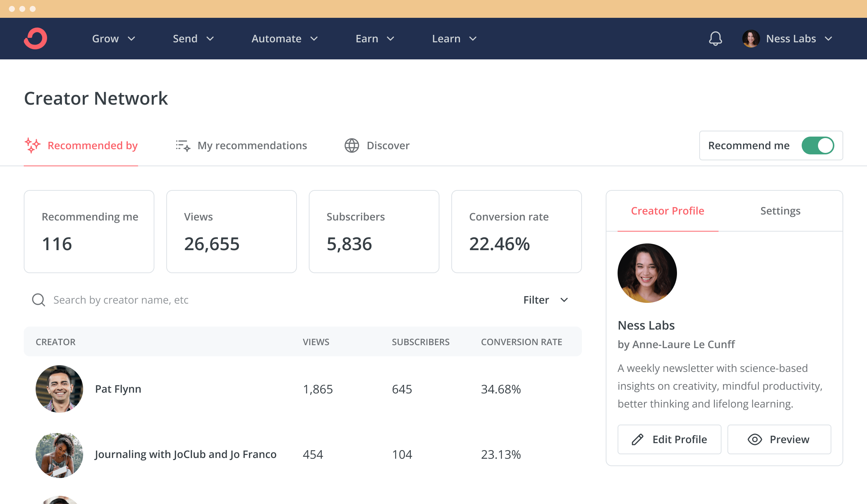Click the ConvertKit logo icon top left
This screenshot has width=867, height=504.
(x=36, y=38)
